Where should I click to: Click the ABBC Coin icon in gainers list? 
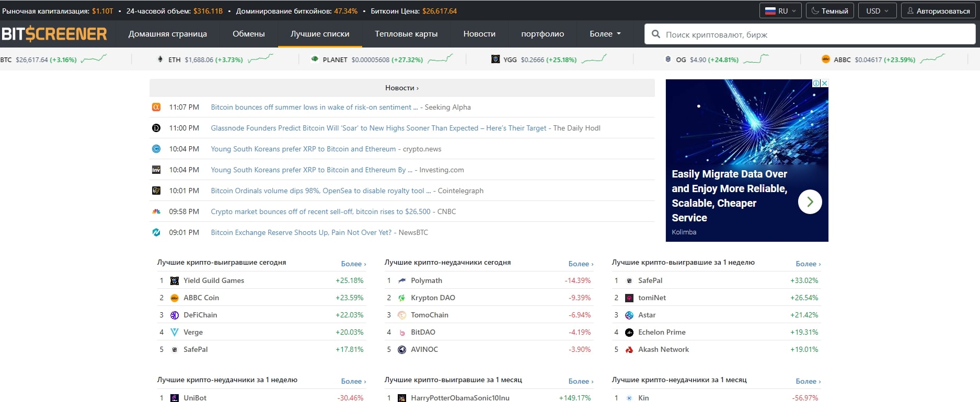175,298
